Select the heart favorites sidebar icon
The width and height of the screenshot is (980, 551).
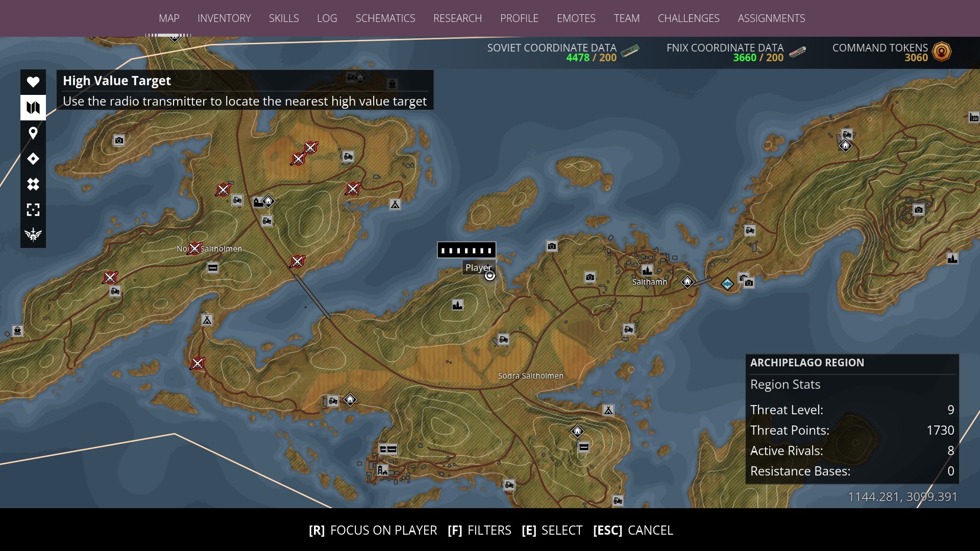point(33,82)
